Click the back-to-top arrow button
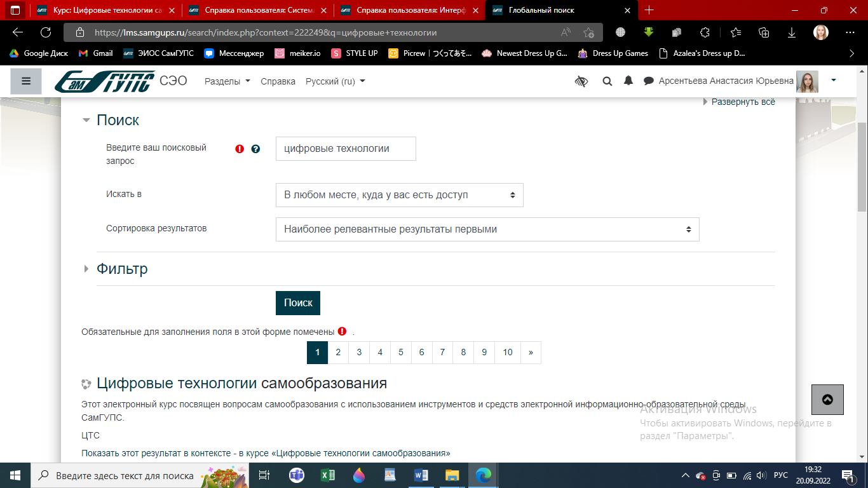This screenshot has height=488, width=868. tap(827, 400)
